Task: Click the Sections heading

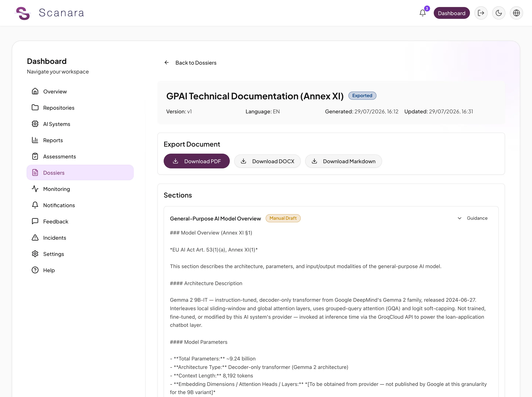Action: coord(178,195)
